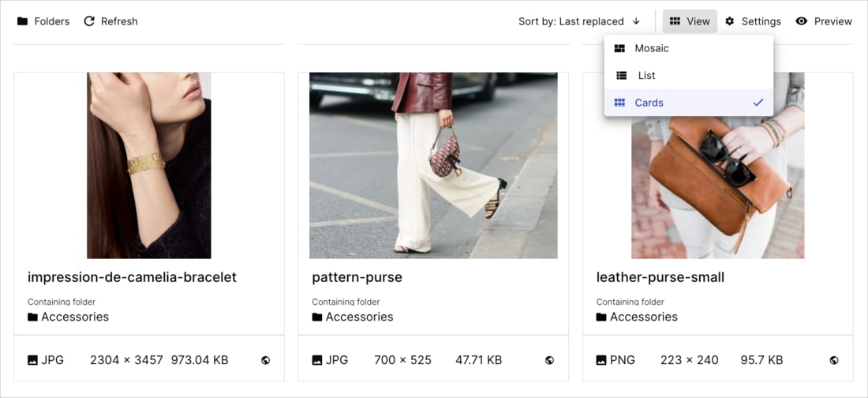
Task: Choose Mosaic view from menu
Action: pyautogui.click(x=689, y=48)
